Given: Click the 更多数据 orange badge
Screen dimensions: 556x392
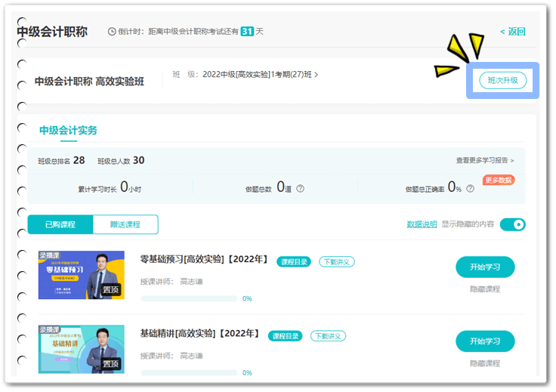Looking at the screenshot, I should coord(499,180).
